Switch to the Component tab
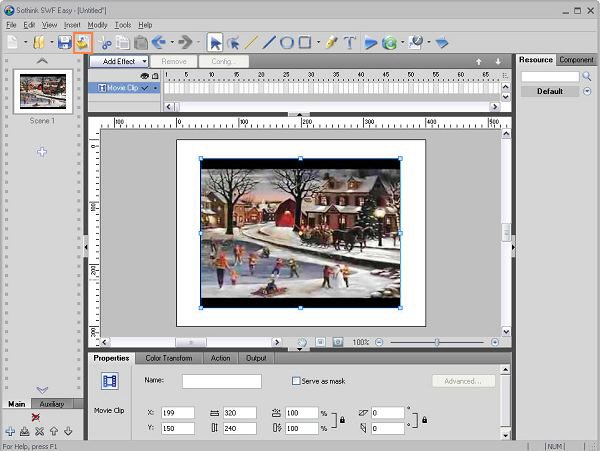The width and height of the screenshot is (600, 451). (576, 60)
